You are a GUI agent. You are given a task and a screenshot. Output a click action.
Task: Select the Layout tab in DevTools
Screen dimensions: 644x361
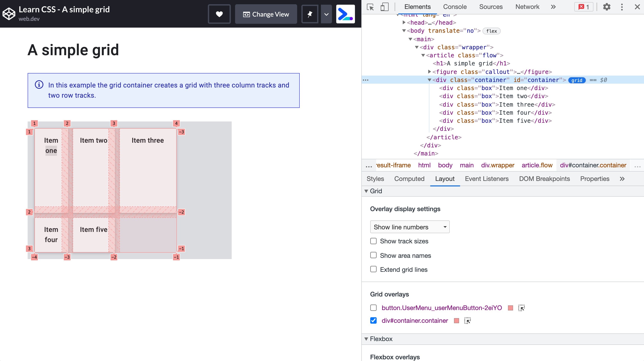tap(444, 179)
